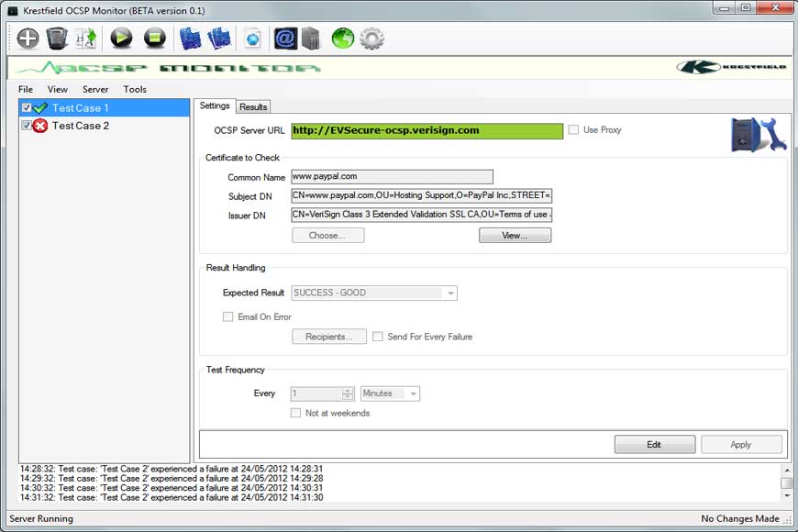Click the document with blue globe icon
Screen dimensions: 798x532
252,39
